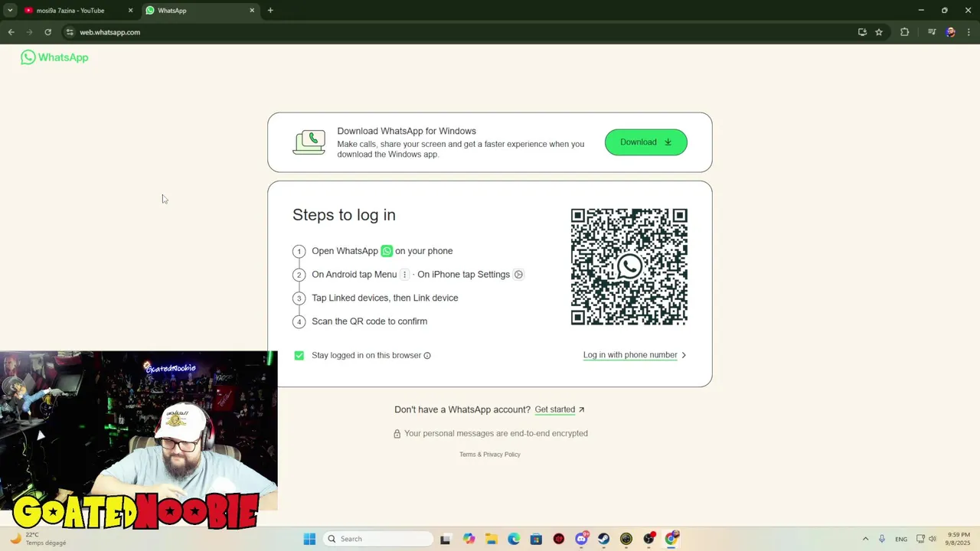Open File Explorer from the taskbar
980x551 pixels.
(491, 539)
